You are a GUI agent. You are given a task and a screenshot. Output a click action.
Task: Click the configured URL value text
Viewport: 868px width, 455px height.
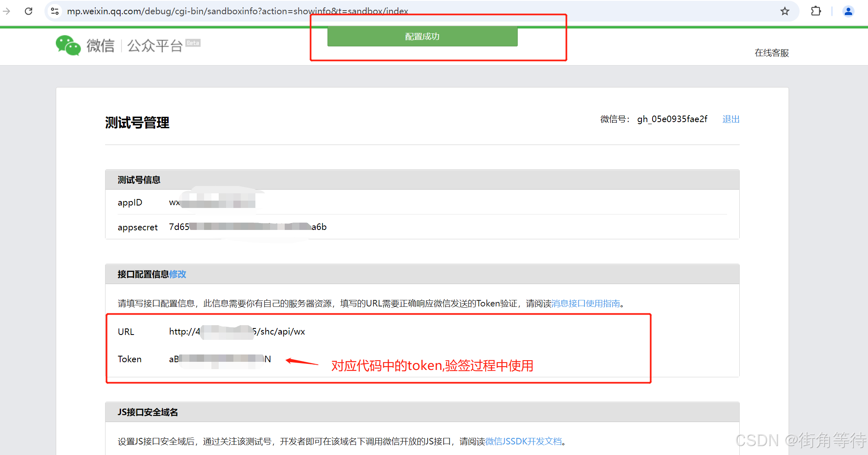coord(237,332)
